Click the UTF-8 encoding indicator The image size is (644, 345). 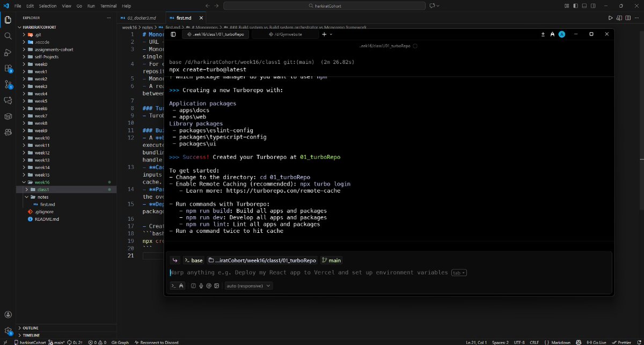pyautogui.click(x=519, y=342)
